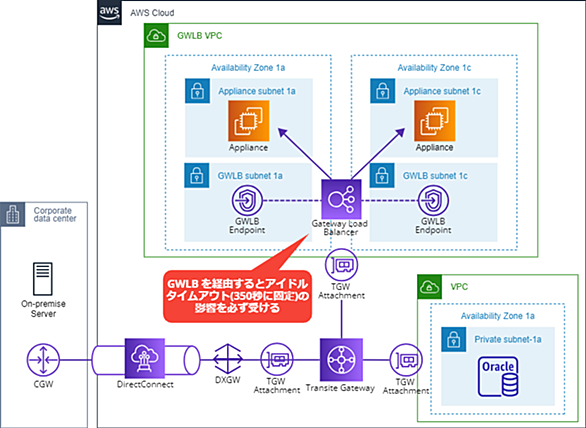This screenshot has width=586, height=428.
Task: Click the 'Corporate data center' label
Action: pos(55,215)
